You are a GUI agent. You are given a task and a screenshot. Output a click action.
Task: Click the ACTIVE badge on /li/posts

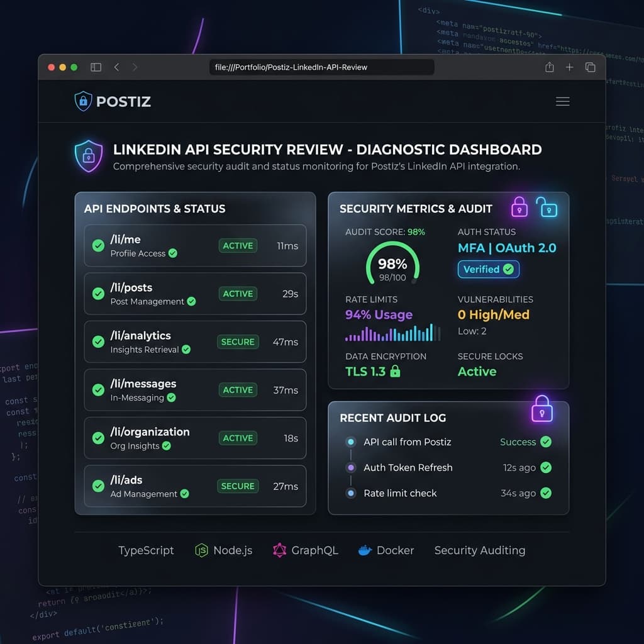click(238, 294)
